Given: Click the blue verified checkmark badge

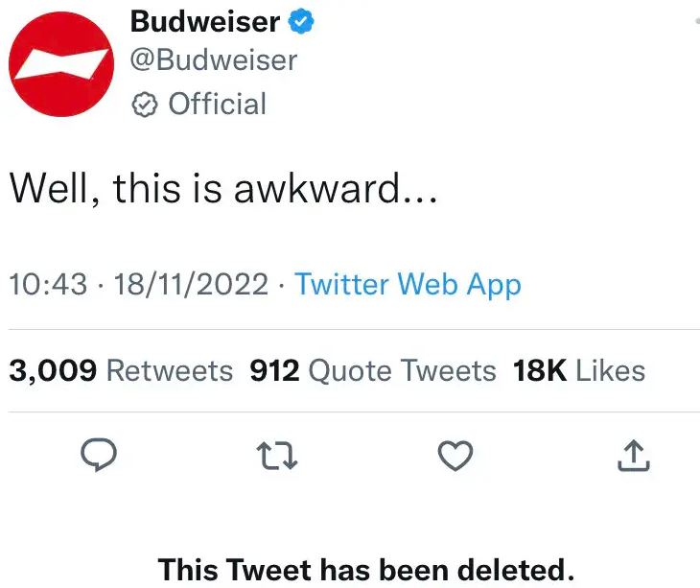Looking at the screenshot, I should [301, 20].
